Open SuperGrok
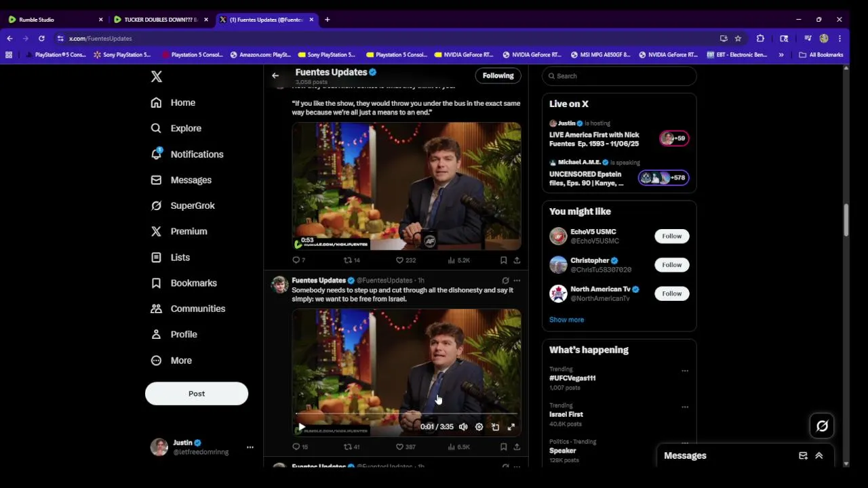This screenshot has width=868, height=488. pyautogui.click(x=183, y=205)
